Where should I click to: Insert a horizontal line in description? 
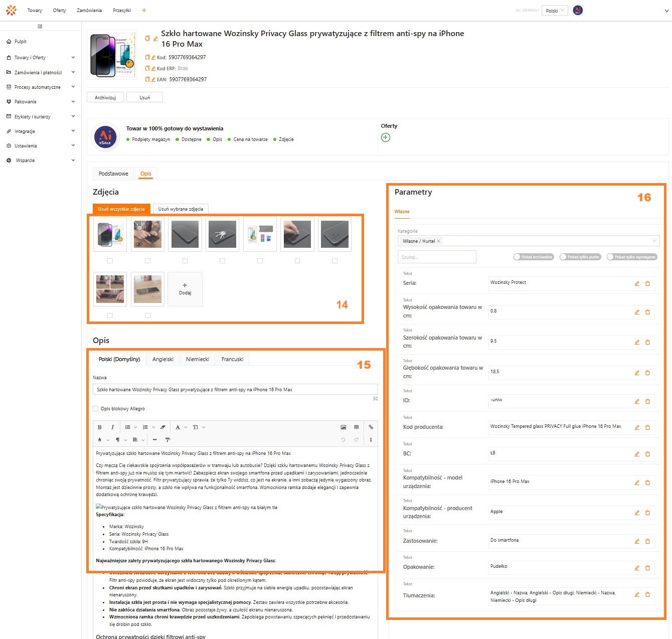point(154,440)
